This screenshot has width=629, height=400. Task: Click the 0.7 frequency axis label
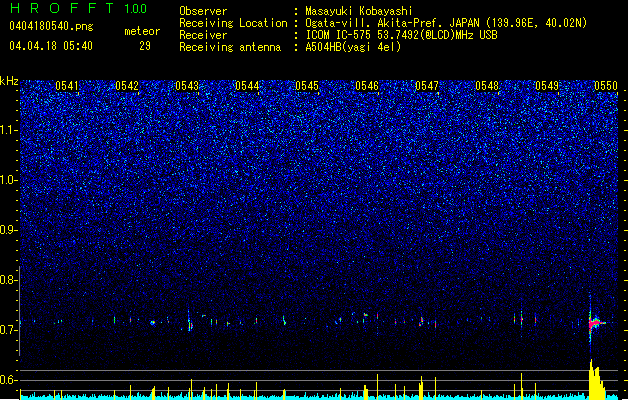pyautogui.click(x=9, y=330)
